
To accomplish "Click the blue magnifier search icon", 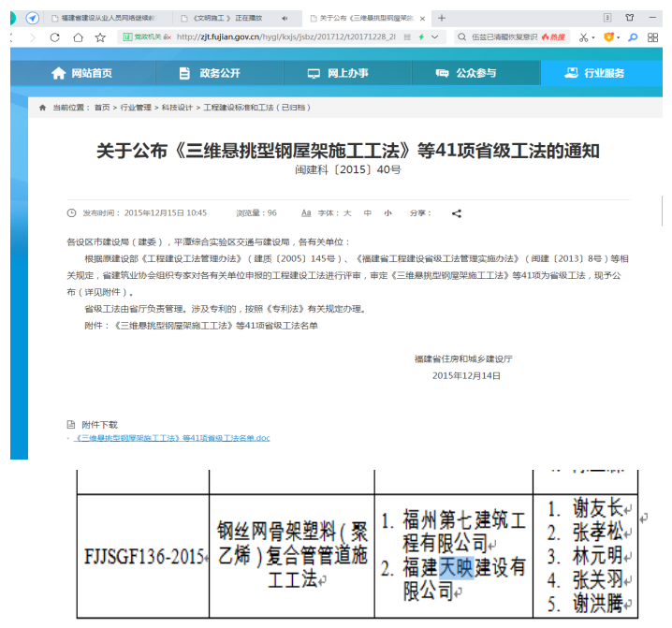I will pos(632,37).
